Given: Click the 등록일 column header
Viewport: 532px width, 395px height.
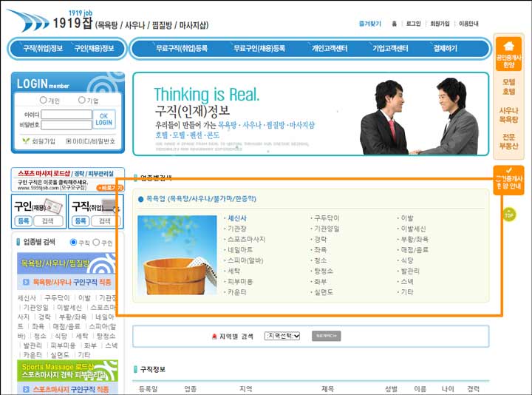Looking at the screenshot, I should [x=149, y=389].
